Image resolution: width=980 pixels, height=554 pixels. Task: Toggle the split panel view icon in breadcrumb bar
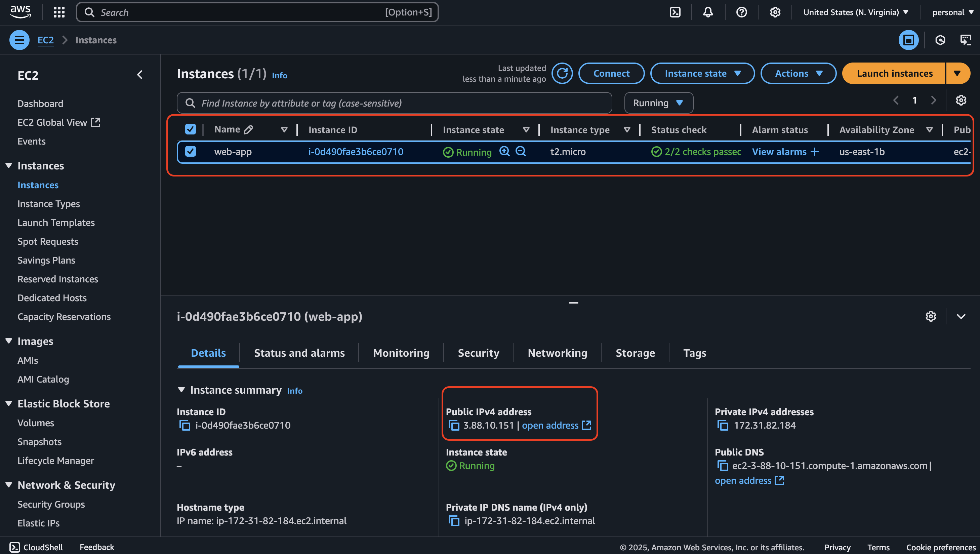908,40
